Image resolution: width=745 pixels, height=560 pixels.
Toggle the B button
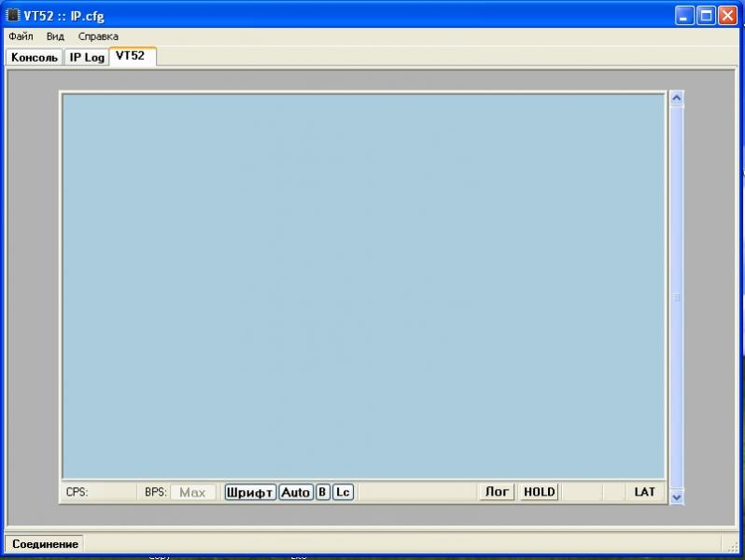pyautogui.click(x=322, y=492)
